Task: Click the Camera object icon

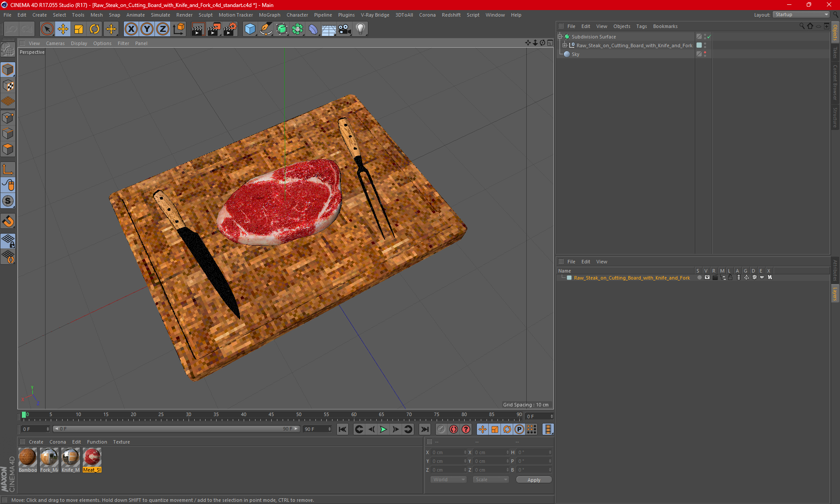Action: pyautogui.click(x=345, y=29)
